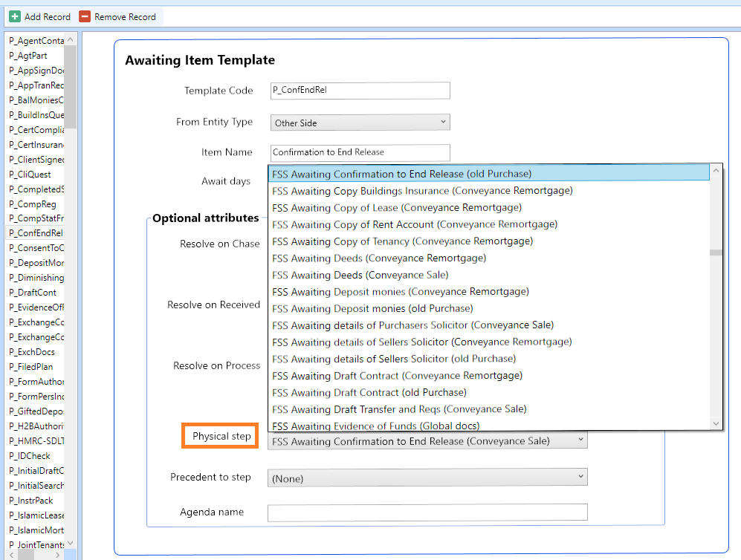
Task: Select FSS Awaiting Deposit monies (old Purchase)
Action: tap(372, 308)
